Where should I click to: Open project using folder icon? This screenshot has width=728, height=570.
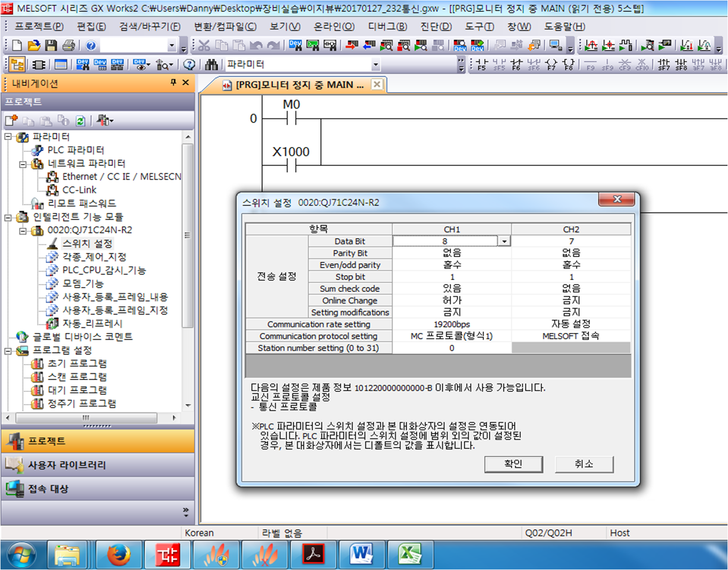coord(34,45)
